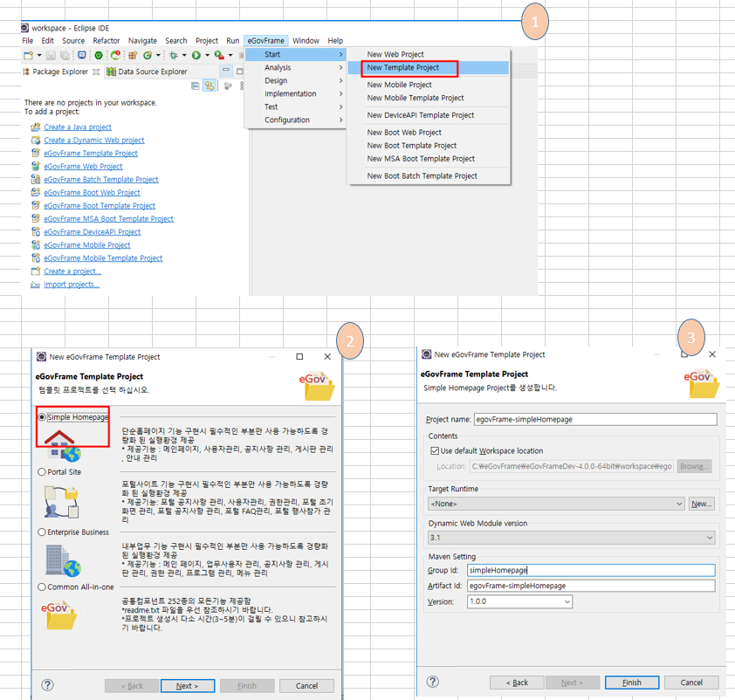Image resolution: width=735 pixels, height=700 pixels.
Task: Open dropdown arrow next to green Run icon
Action: (207, 55)
